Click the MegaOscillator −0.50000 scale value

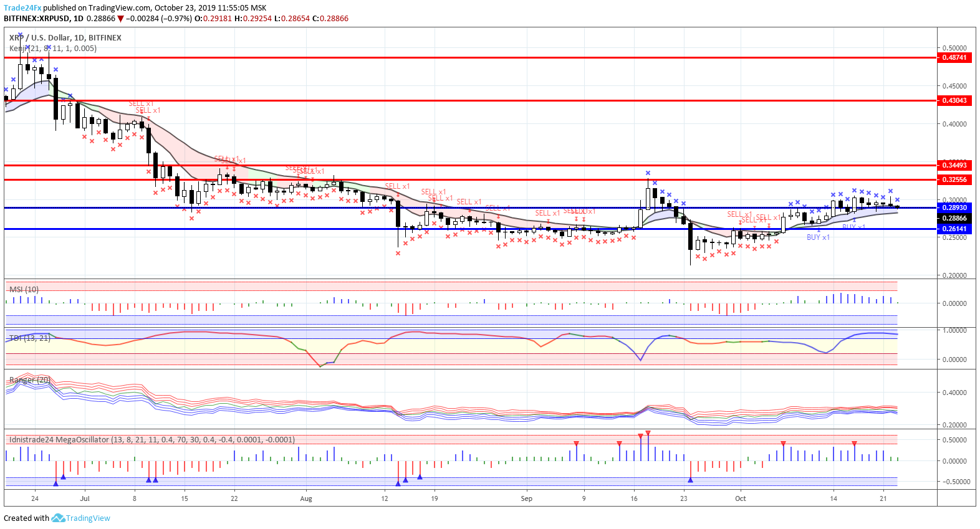coord(955,482)
